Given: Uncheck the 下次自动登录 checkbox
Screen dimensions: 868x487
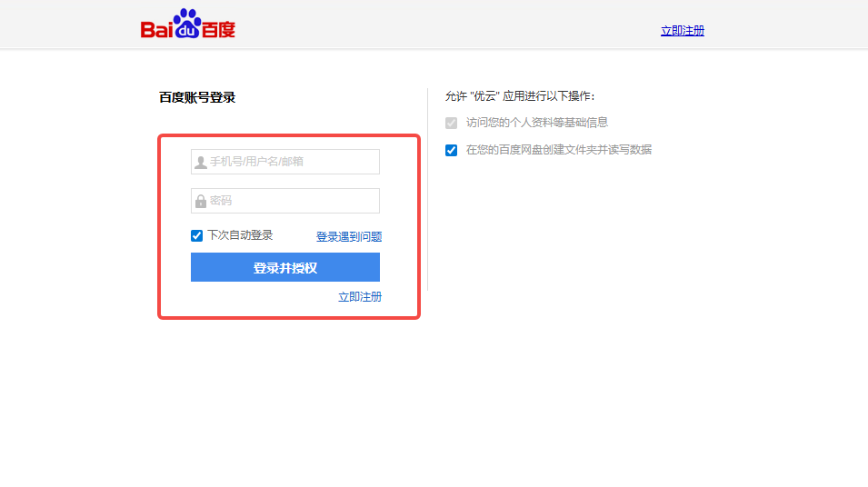Looking at the screenshot, I should pos(197,235).
